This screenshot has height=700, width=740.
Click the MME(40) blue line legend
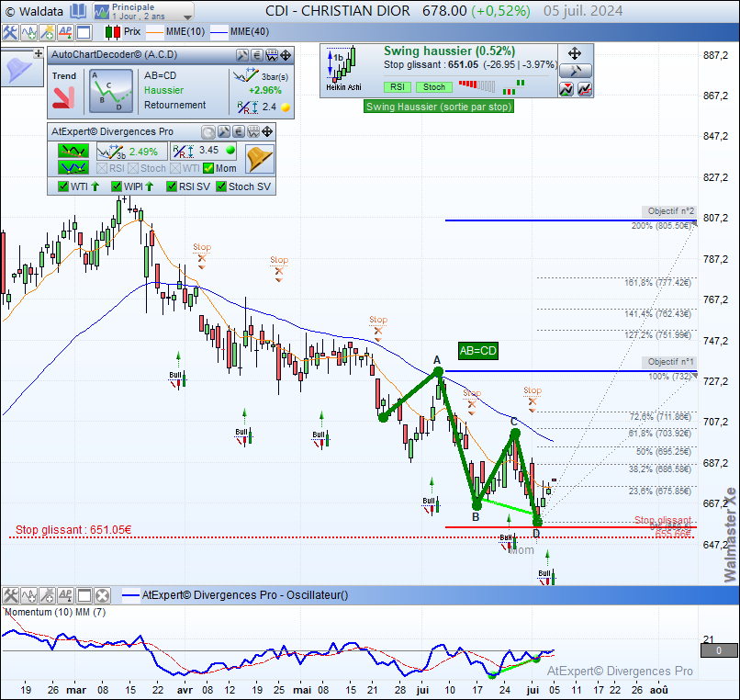[x=240, y=31]
